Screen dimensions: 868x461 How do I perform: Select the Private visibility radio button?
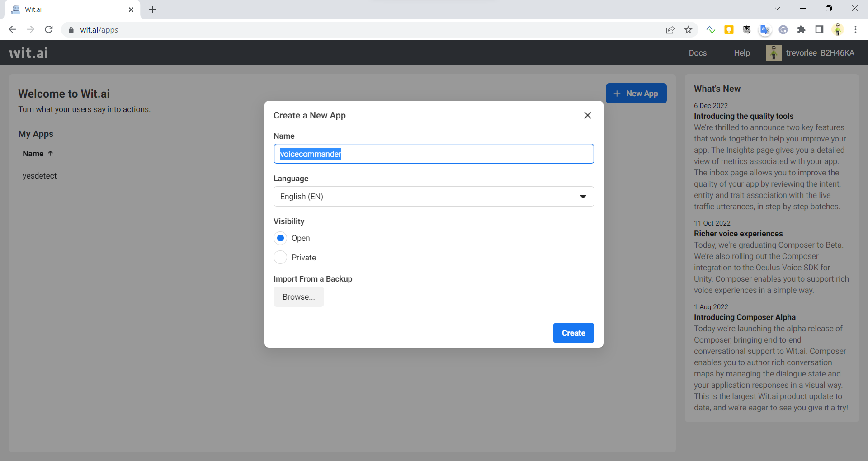pos(280,258)
